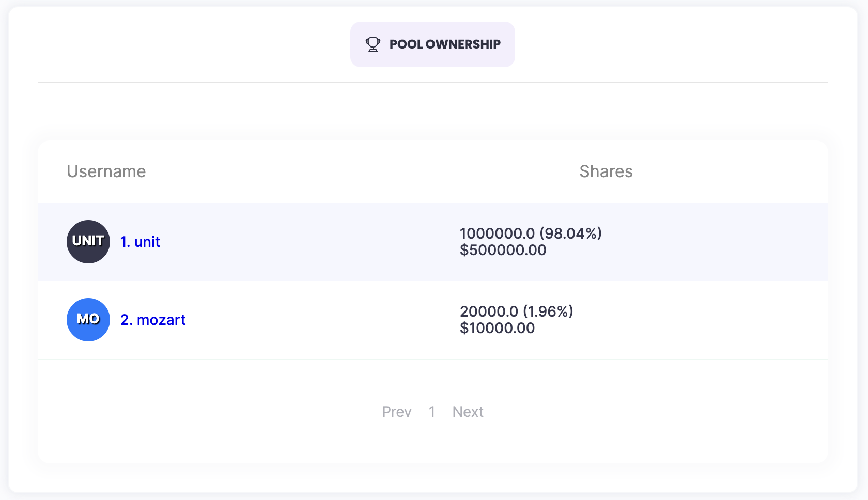This screenshot has height=500, width=868.
Task: Select page number 1 in pagination
Action: click(431, 412)
